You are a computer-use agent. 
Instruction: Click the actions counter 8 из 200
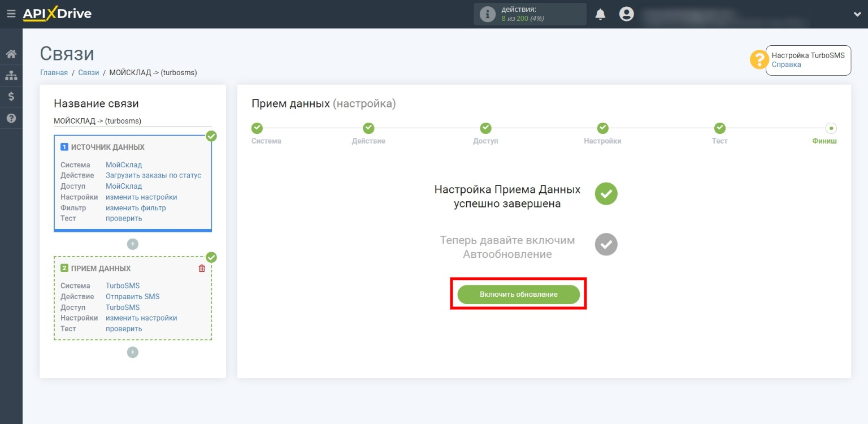tap(522, 18)
